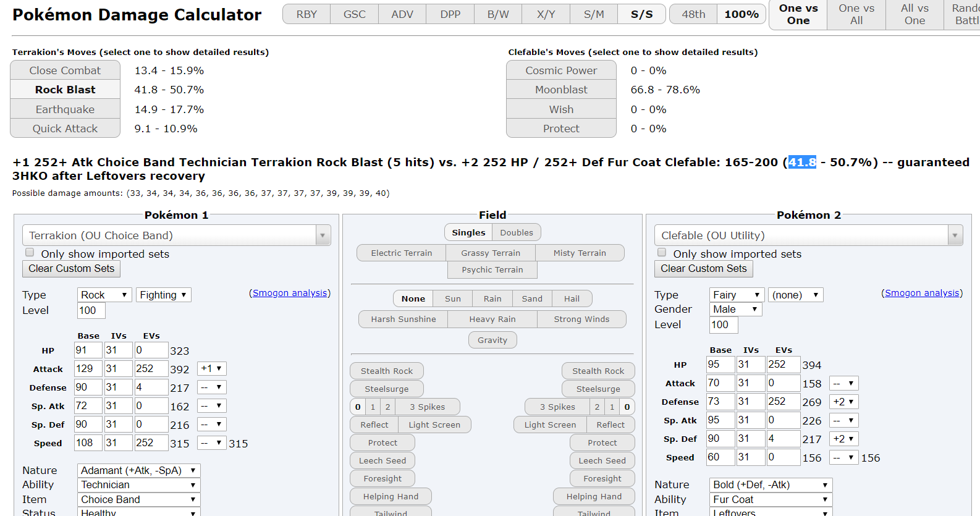Open the Clefable set dropdown
Screen dimensions: 980x516
click(x=808, y=235)
